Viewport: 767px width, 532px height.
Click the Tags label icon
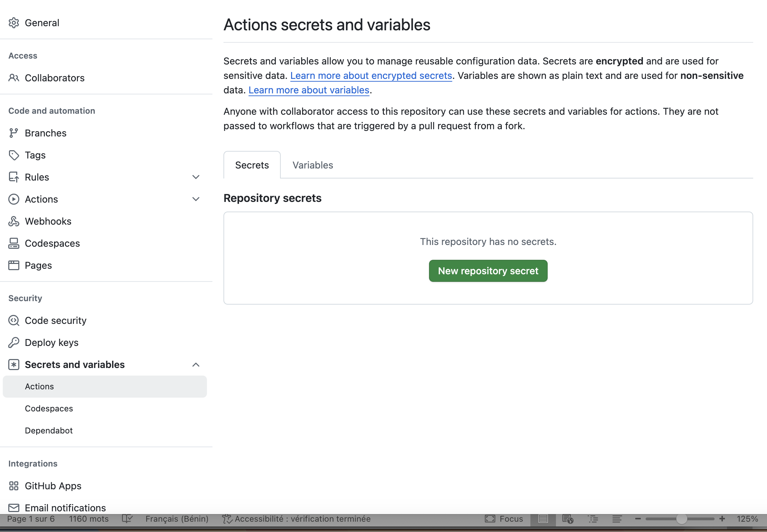13,155
